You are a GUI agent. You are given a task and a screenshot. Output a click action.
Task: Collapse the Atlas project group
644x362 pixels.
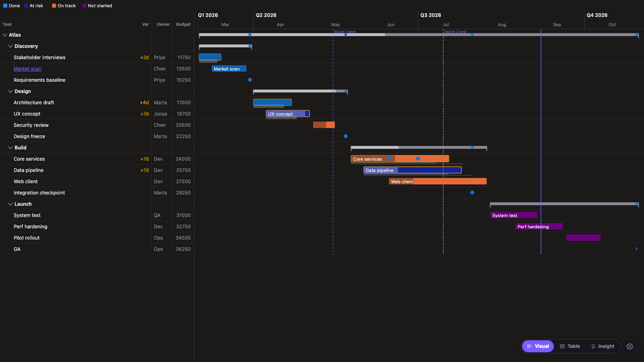pos(5,35)
